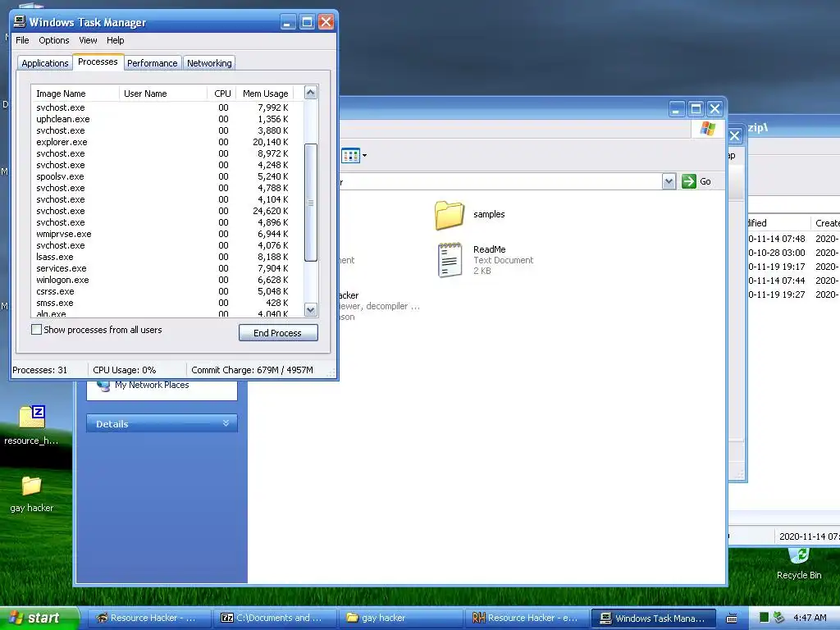Image resolution: width=840 pixels, height=630 pixels.
Task: Switch to the Networking tab
Action: point(209,63)
